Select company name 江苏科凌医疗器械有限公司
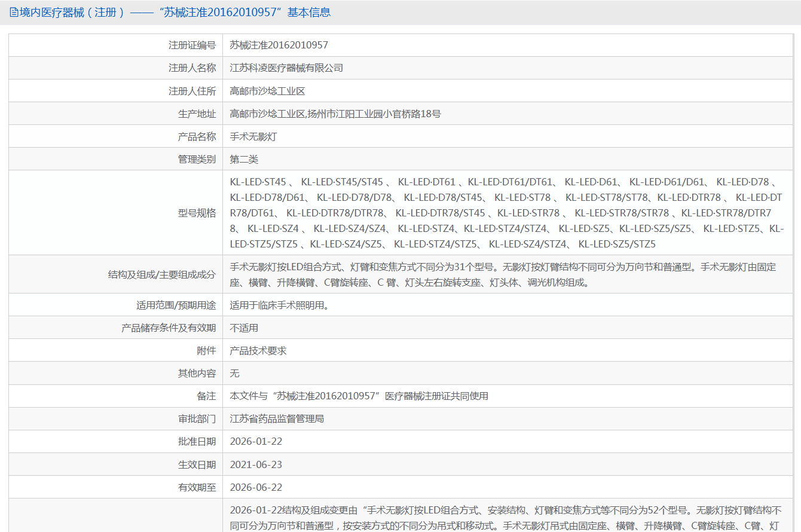 point(287,68)
